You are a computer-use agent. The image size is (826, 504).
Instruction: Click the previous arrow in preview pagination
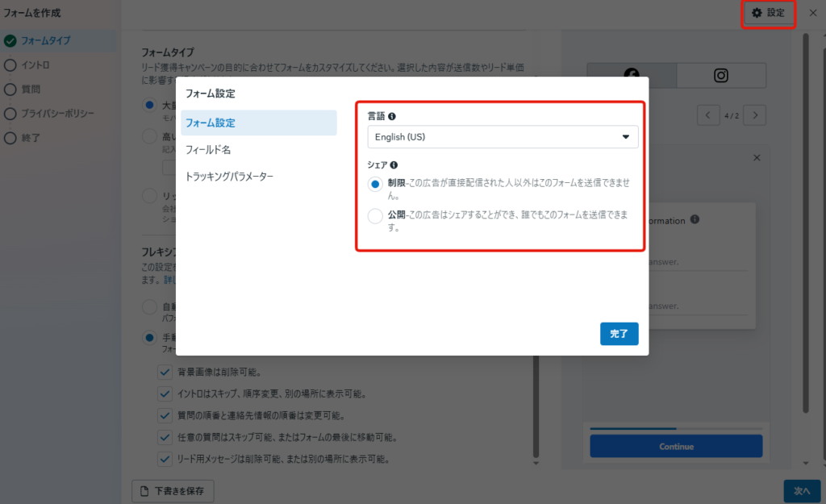coord(707,115)
